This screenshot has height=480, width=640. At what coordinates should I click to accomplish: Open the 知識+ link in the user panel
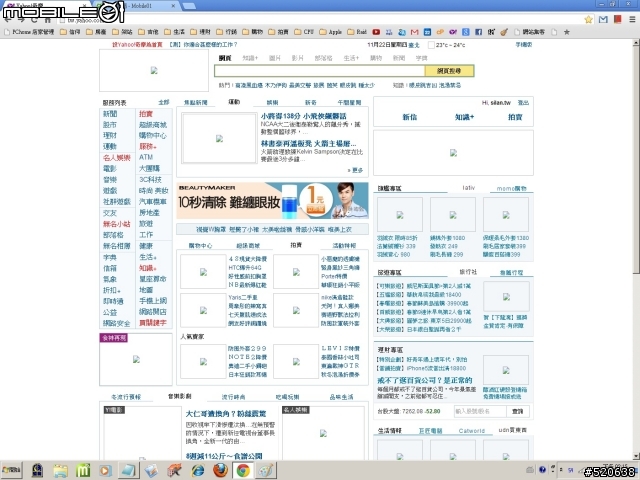[x=464, y=117]
